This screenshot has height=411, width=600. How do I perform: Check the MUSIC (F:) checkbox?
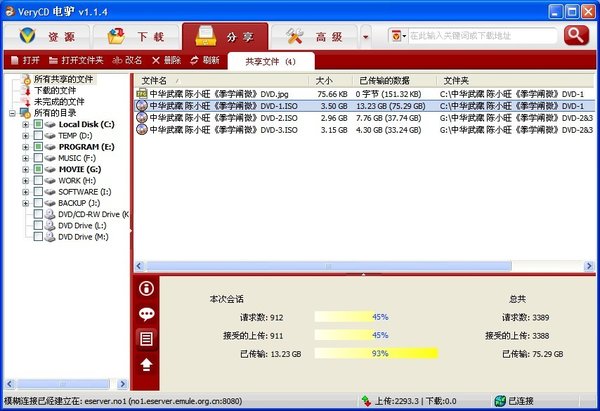(x=38, y=158)
